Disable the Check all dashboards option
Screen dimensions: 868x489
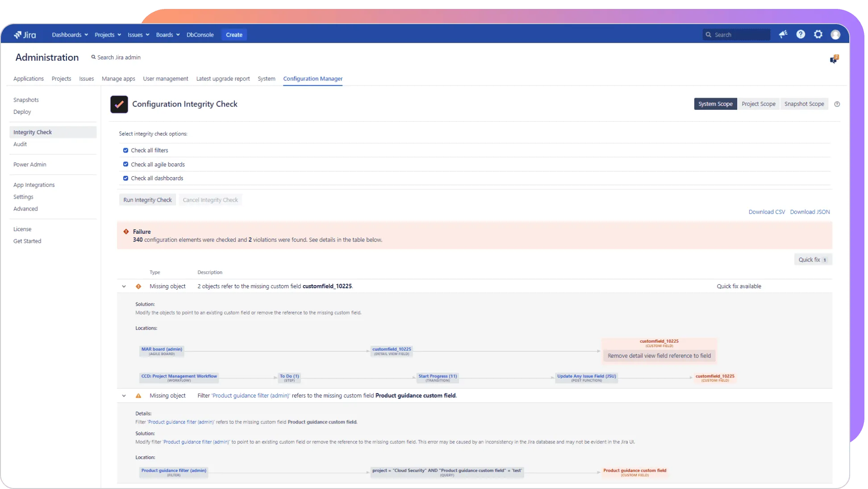[125, 178]
